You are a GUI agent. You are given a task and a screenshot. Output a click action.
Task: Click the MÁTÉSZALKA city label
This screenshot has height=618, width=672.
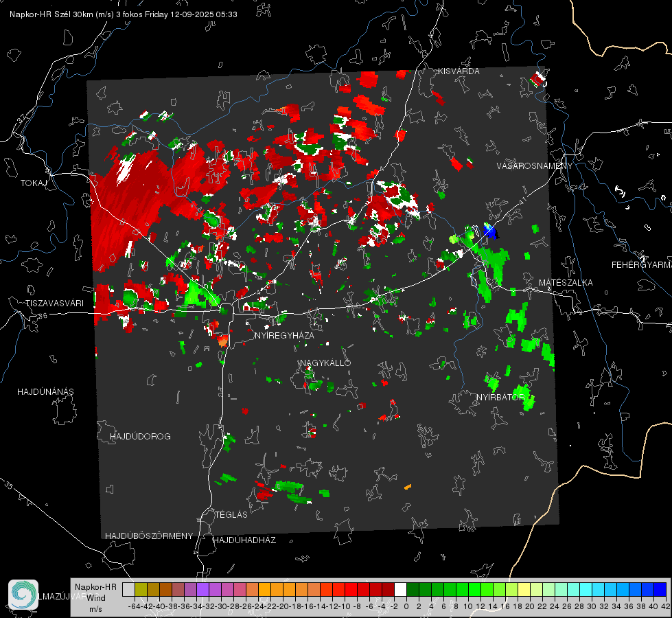tap(566, 283)
